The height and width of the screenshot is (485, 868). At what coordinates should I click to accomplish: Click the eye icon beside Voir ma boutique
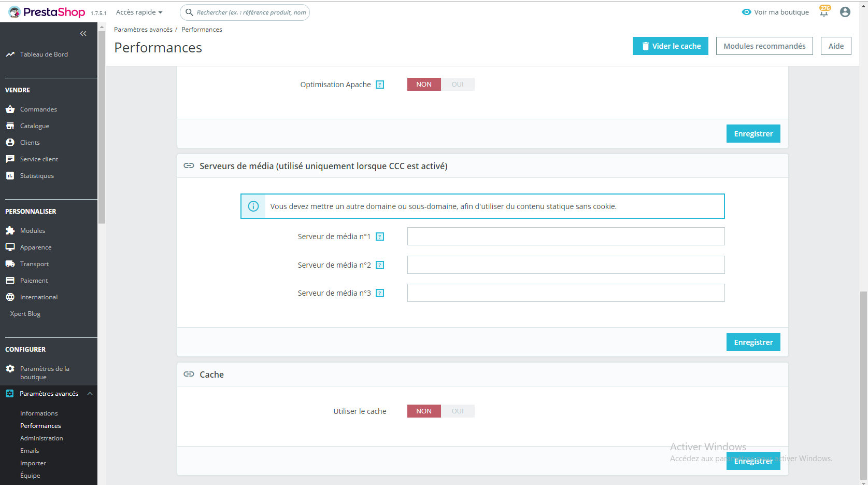point(746,12)
